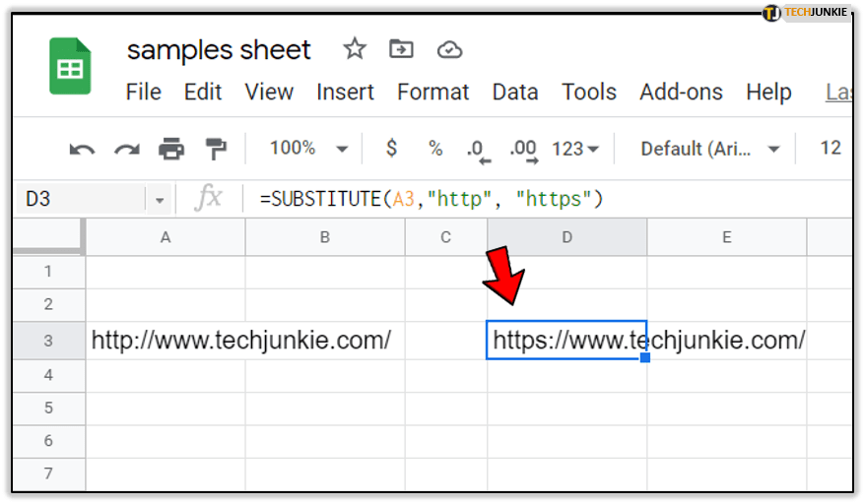This screenshot has width=865, height=504.
Task: Expand the name box dropdown arrow
Action: [160, 200]
